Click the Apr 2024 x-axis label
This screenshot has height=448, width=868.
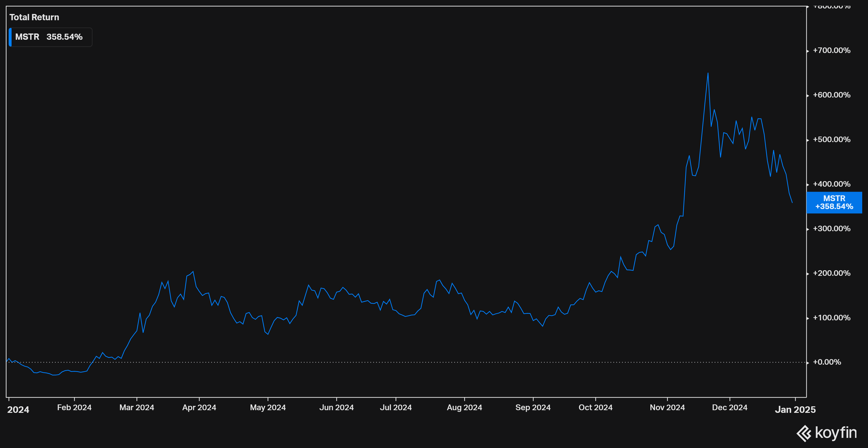(199, 407)
